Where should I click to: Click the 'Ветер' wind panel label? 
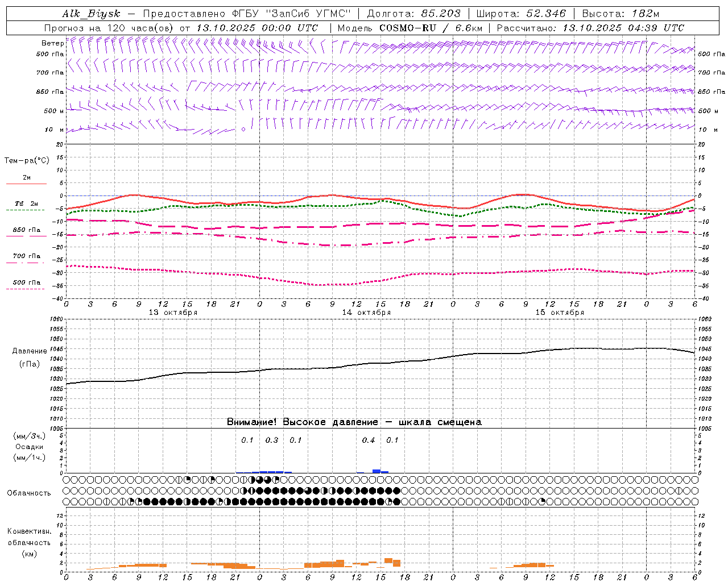click(x=53, y=43)
